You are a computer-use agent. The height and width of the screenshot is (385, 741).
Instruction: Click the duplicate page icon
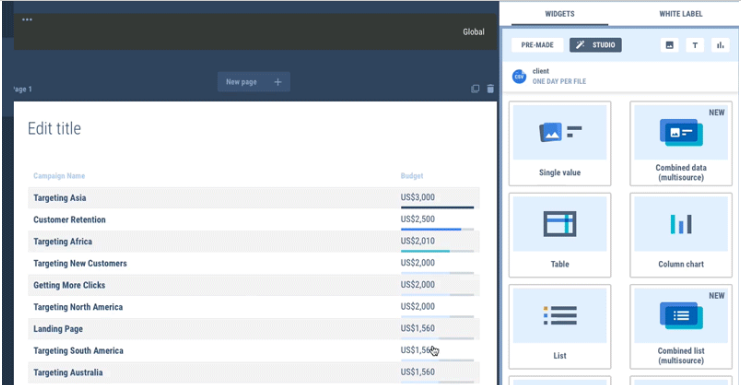click(475, 89)
